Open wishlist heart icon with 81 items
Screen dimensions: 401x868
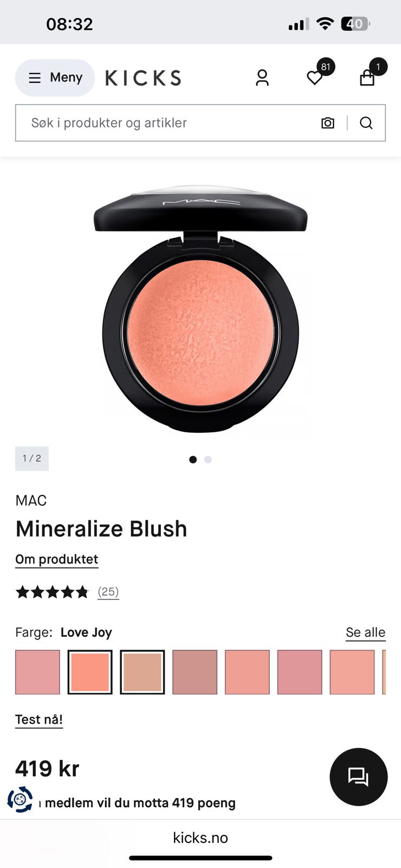click(x=315, y=78)
